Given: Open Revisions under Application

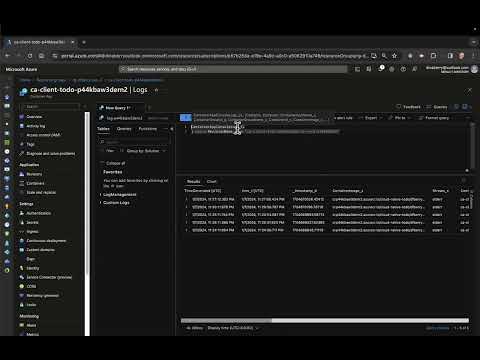Looking at the screenshot, I should click(34, 174).
